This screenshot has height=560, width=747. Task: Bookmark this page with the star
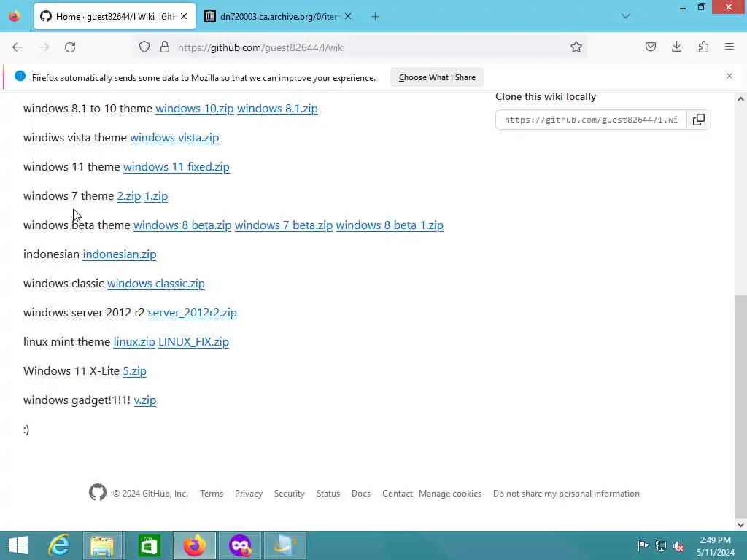pyautogui.click(x=576, y=47)
